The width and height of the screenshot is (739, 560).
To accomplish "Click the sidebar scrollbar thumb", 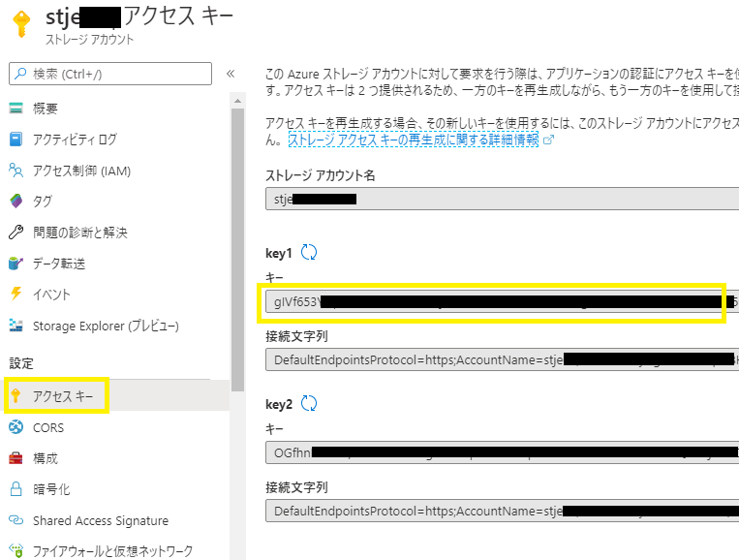I will 237,250.
